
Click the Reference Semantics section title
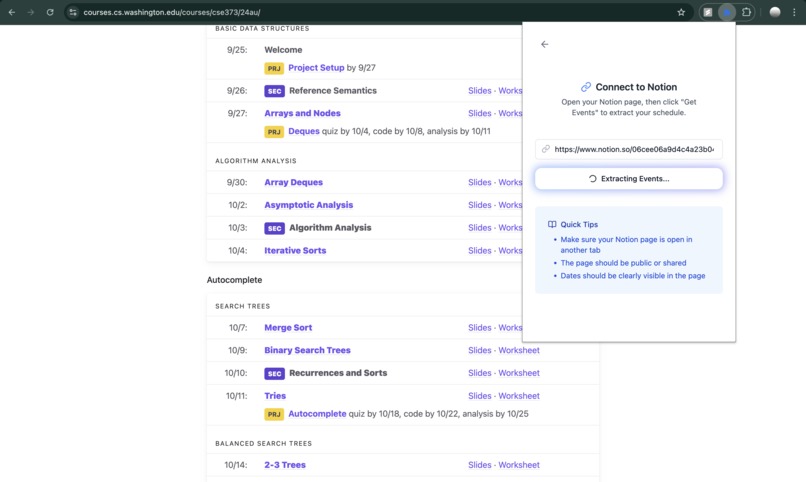[333, 90]
